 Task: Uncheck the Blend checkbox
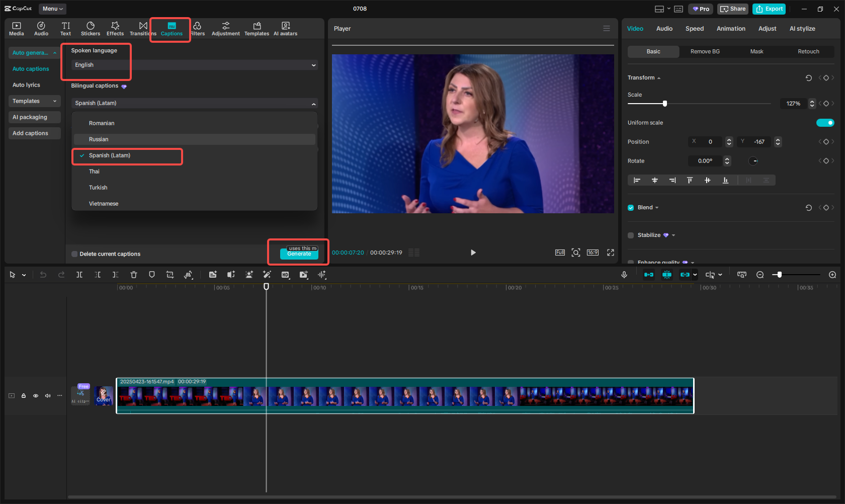point(631,208)
